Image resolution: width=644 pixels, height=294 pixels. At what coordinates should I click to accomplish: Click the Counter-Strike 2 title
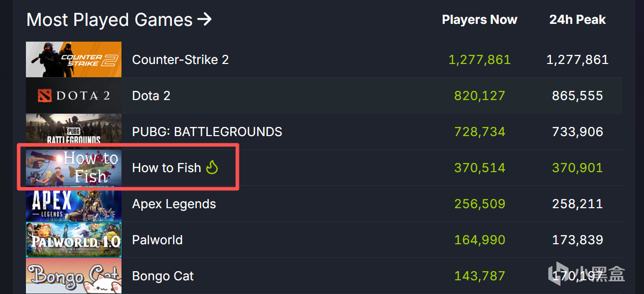(x=180, y=59)
